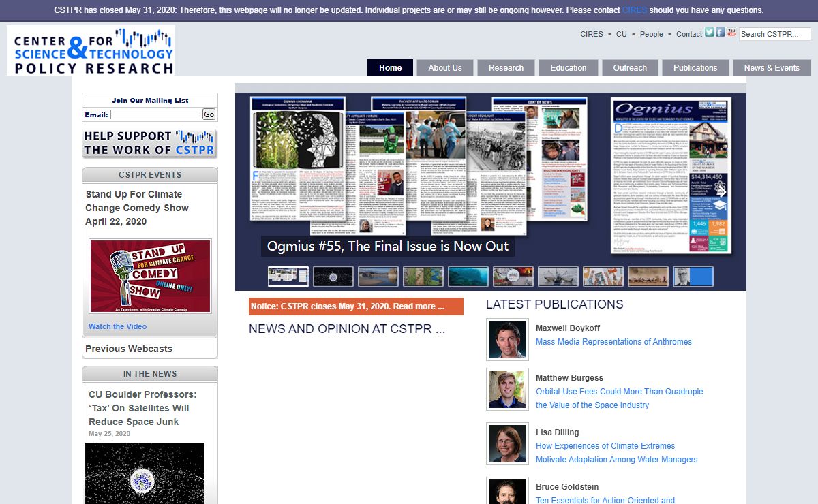Click the Latest Publications heading

pos(554,304)
